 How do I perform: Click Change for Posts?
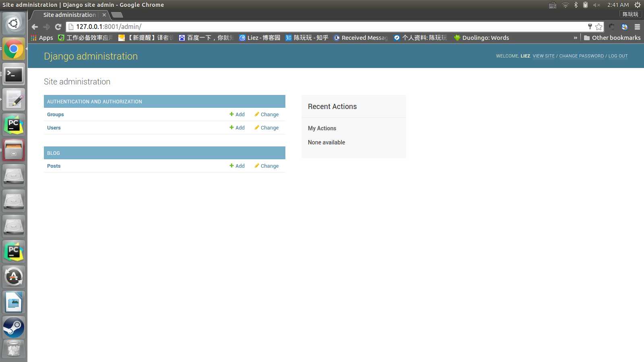pyautogui.click(x=266, y=166)
